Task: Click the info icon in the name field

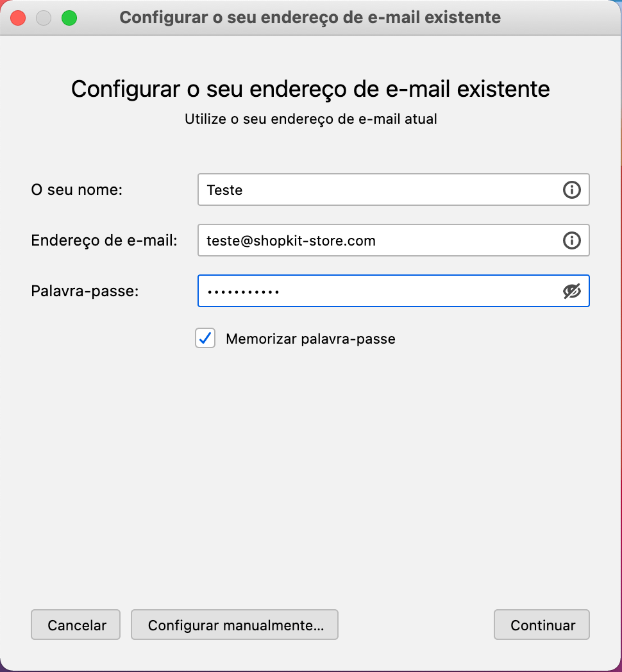Action: pyautogui.click(x=571, y=190)
